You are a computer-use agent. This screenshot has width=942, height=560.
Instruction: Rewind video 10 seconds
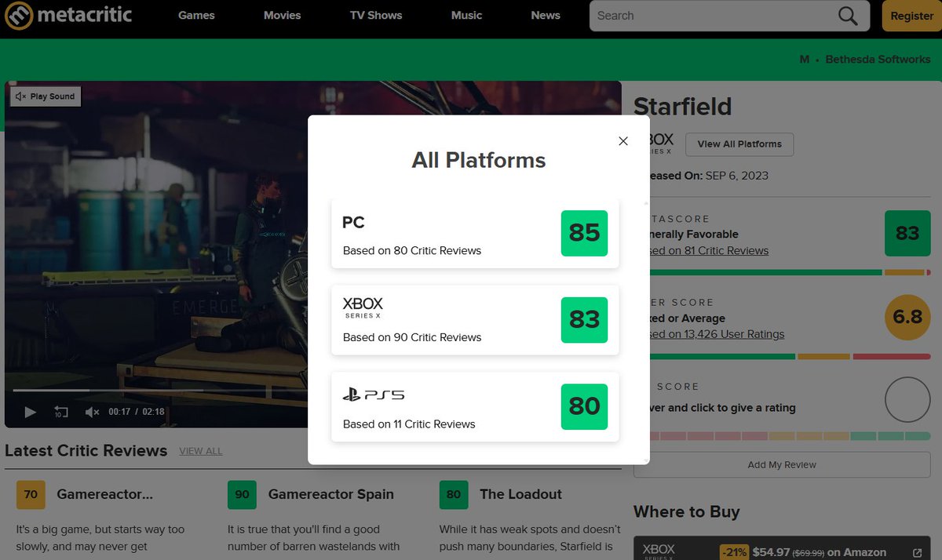click(x=61, y=412)
